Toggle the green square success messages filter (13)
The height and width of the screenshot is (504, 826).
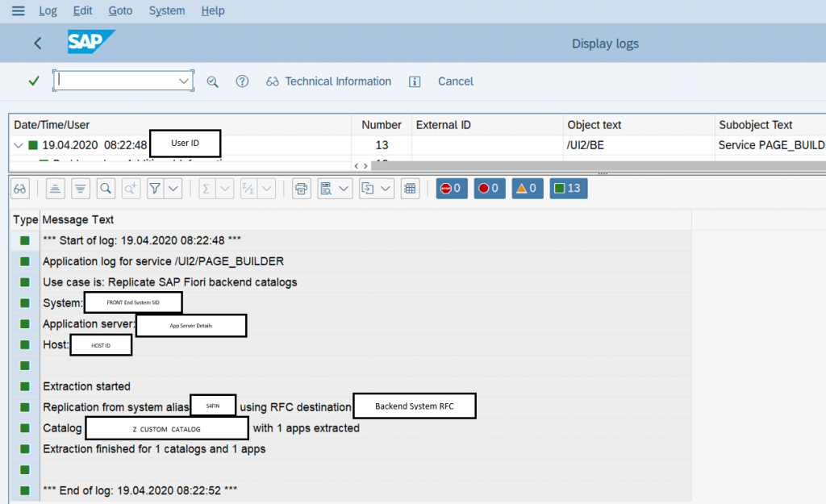pos(569,189)
